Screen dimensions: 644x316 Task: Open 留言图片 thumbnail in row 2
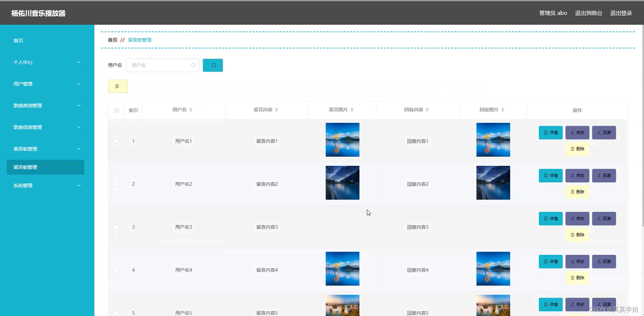coord(343,183)
